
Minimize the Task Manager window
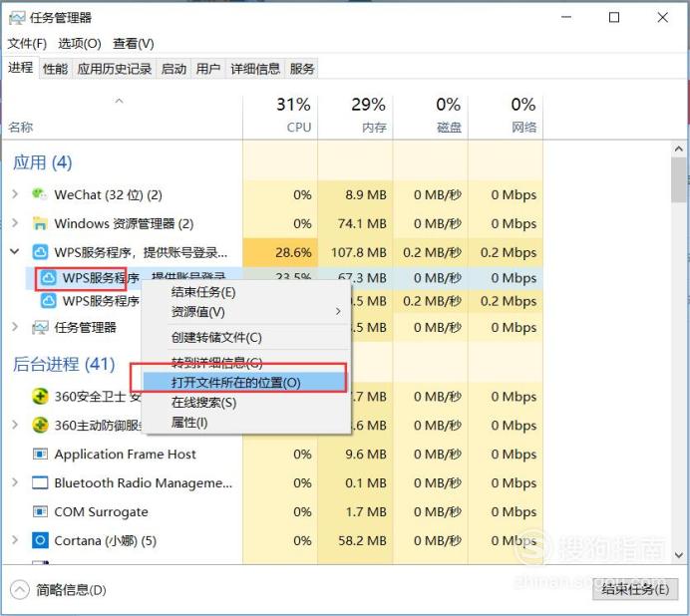pos(566,18)
